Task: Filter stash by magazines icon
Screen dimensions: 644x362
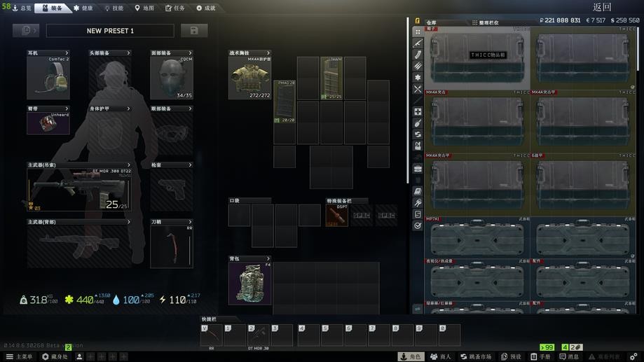Action: [418, 55]
